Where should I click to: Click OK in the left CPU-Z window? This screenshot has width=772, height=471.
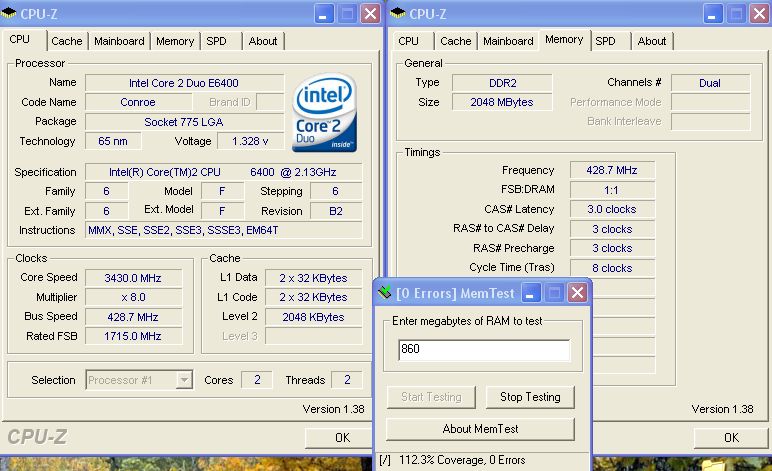pyautogui.click(x=342, y=437)
